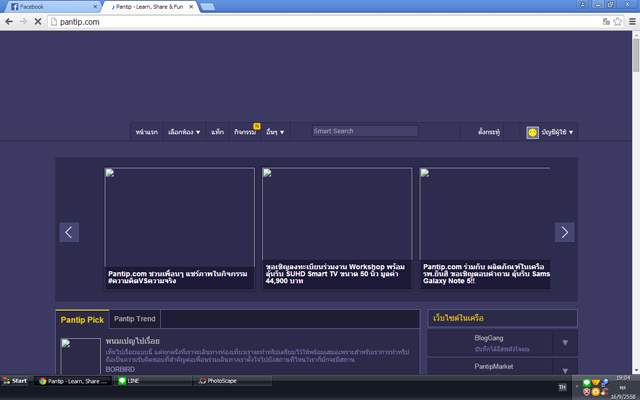Switch to LINE from the taskbar
640x400 pixels.
[153, 381]
